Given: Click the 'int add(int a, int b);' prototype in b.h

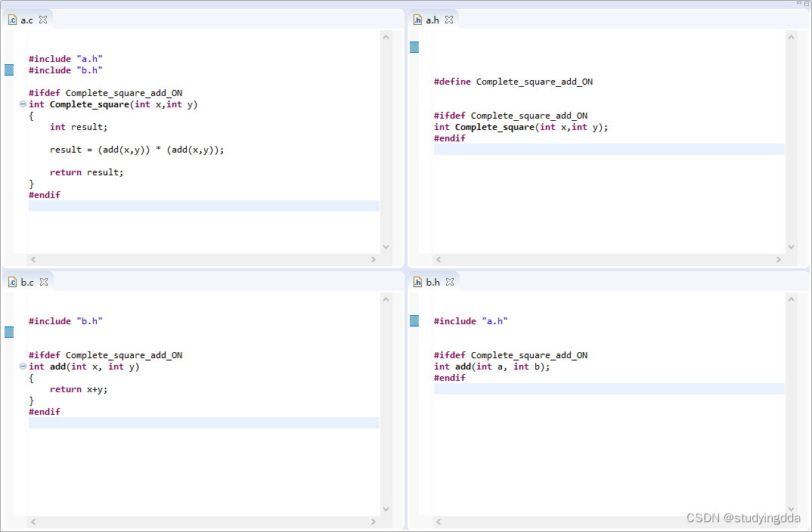Looking at the screenshot, I should click(492, 367).
